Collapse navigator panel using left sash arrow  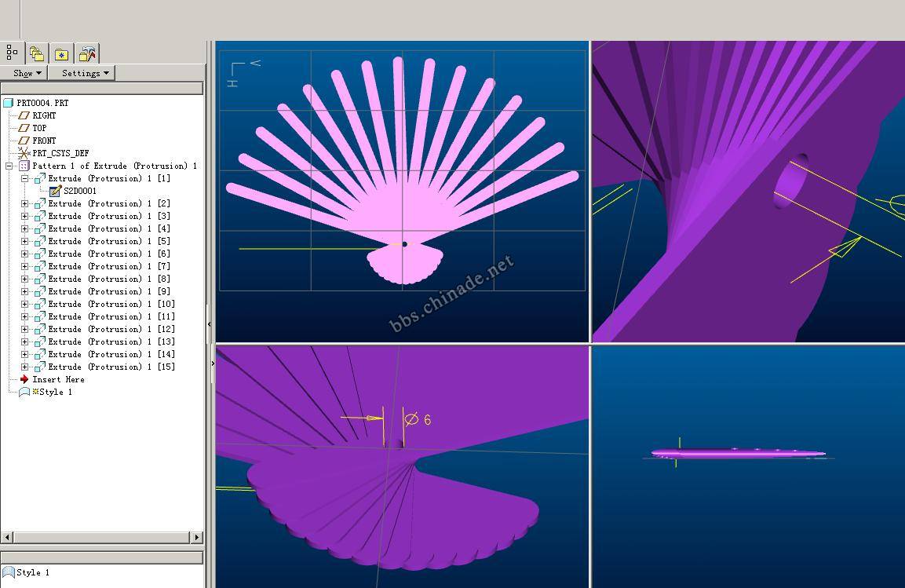click(x=209, y=324)
